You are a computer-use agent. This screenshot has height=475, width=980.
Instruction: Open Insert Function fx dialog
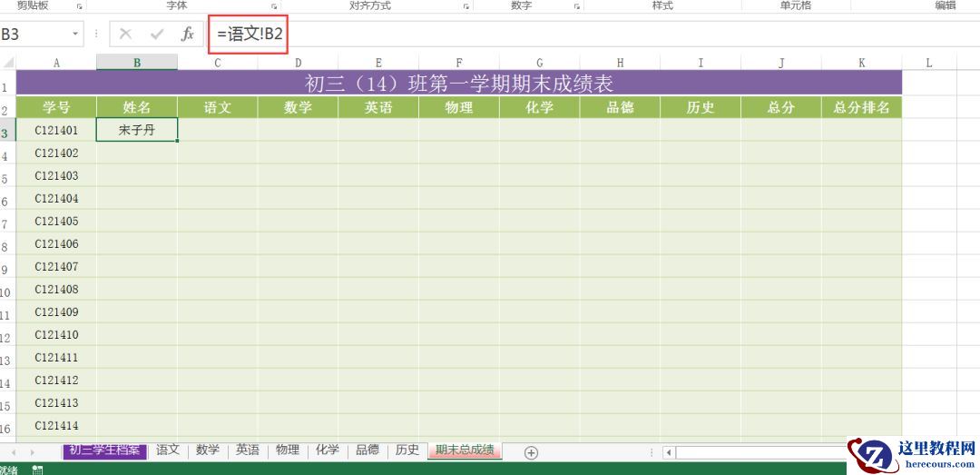(x=188, y=34)
